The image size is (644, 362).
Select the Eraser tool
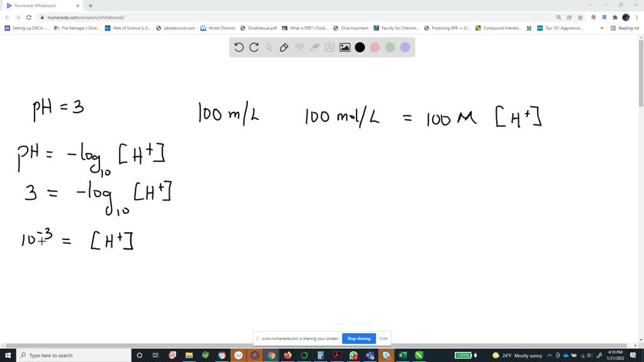(x=315, y=47)
